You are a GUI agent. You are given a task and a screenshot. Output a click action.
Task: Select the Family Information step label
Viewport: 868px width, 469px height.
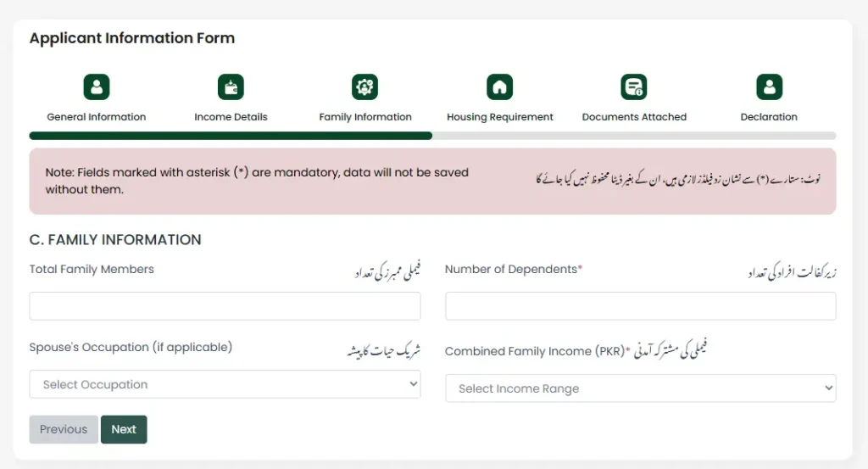click(x=365, y=117)
